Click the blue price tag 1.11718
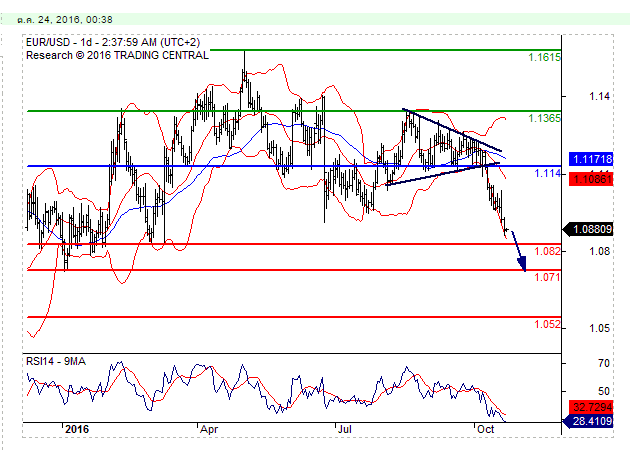 click(591, 159)
